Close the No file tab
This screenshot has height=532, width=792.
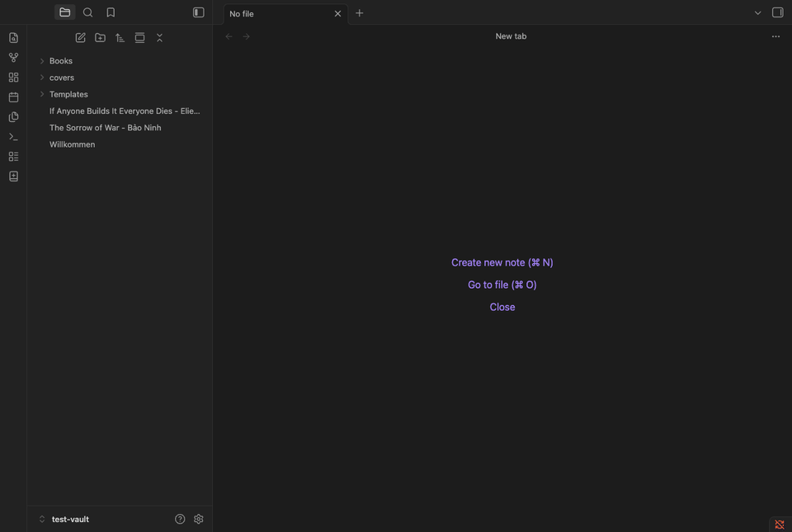point(338,14)
